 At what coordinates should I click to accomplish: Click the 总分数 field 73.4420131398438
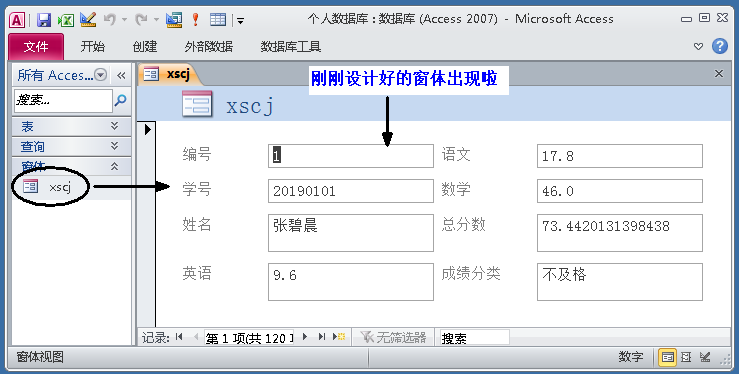tap(620, 233)
